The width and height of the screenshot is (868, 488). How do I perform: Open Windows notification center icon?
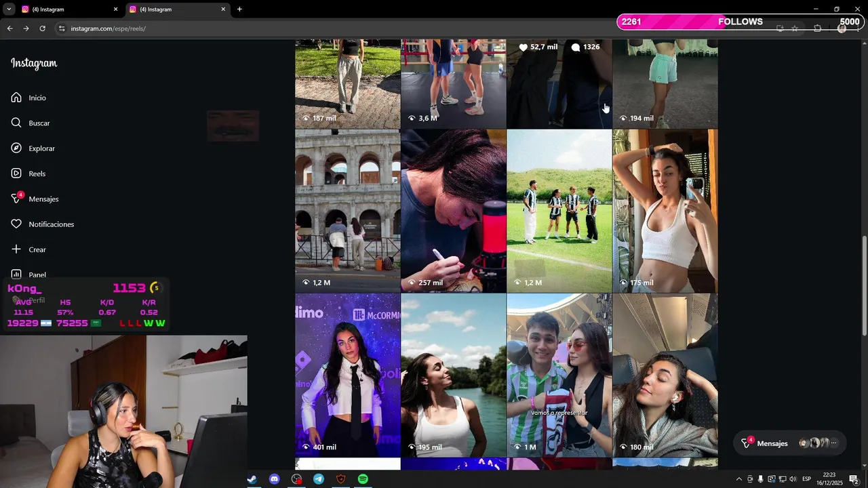click(854, 479)
